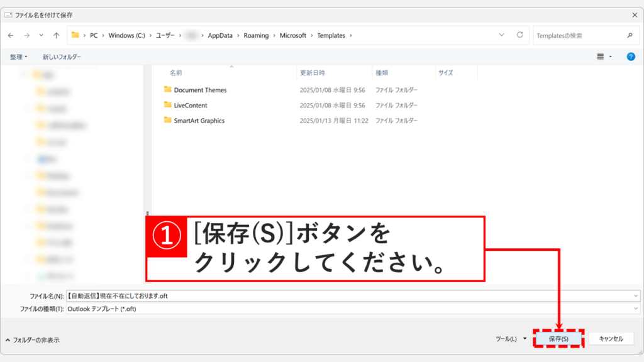The image size is (644, 362).
Task: Open the ファイルの種類 file type dropdown
Action: (635, 309)
